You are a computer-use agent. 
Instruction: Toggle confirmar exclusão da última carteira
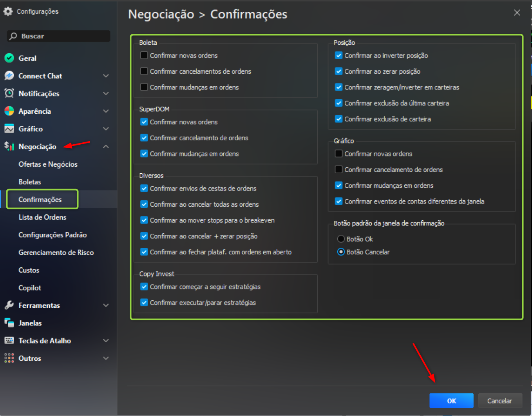click(x=339, y=103)
